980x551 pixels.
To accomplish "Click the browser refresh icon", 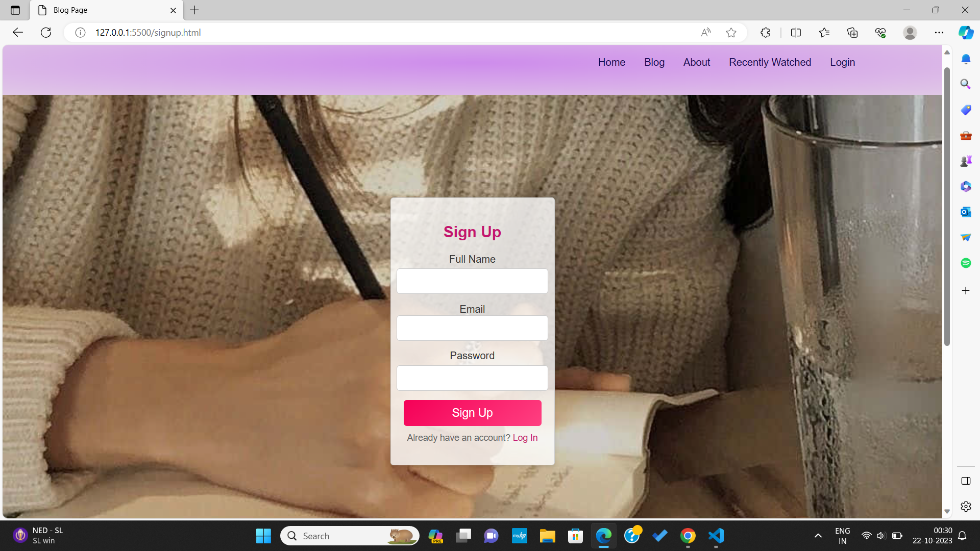I will (46, 33).
